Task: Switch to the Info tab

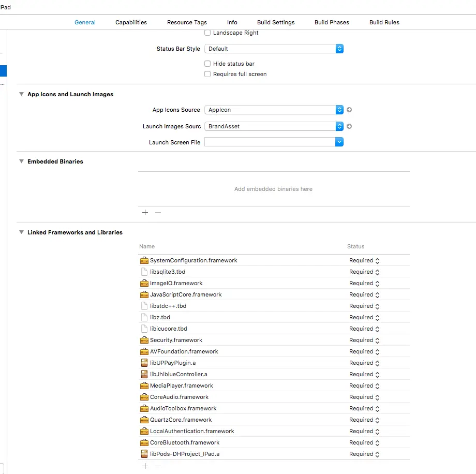Action: click(232, 22)
